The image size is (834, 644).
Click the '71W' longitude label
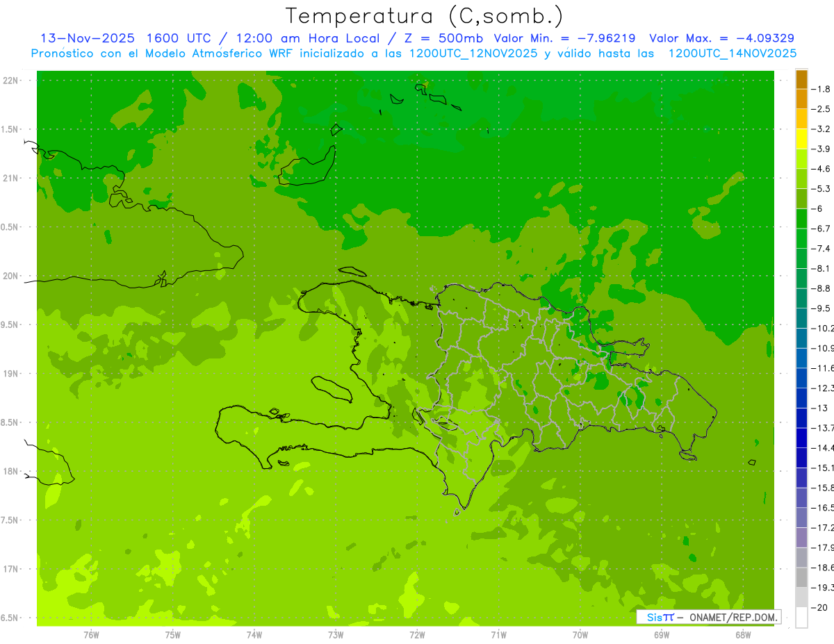pos(498,635)
